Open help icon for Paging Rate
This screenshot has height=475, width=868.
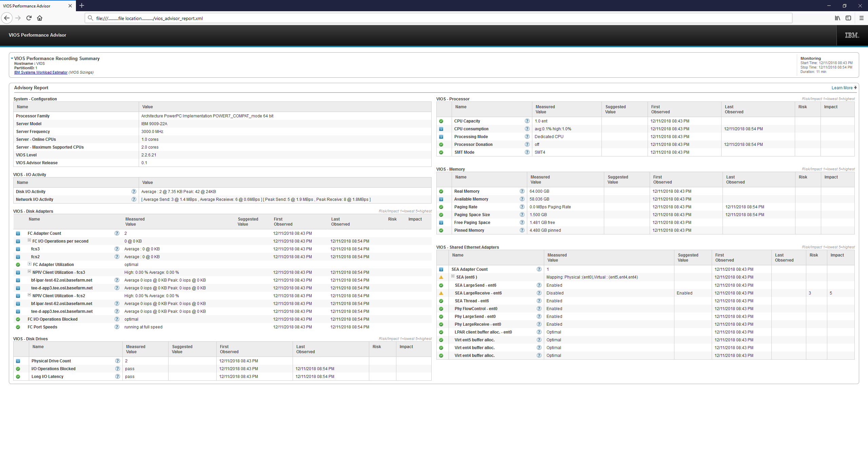click(522, 207)
